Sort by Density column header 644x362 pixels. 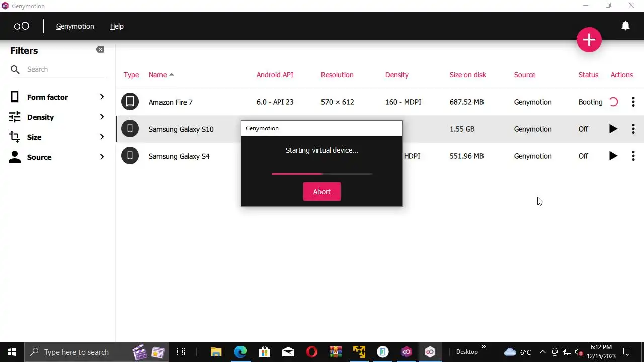coord(397,75)
